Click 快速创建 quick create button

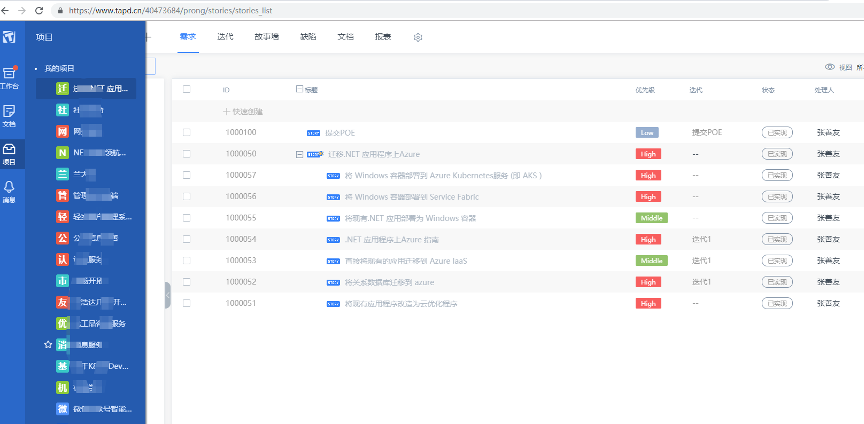click(243, 111)
